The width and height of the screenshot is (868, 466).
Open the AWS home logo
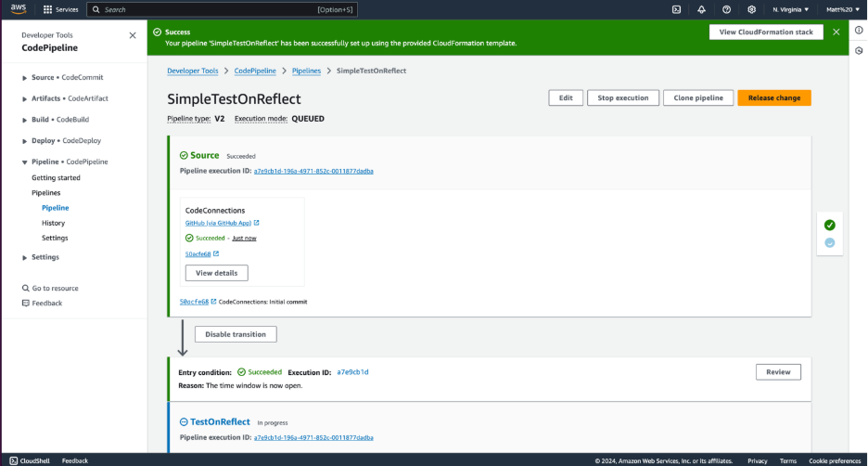pyautogui.click(x=19, y=9)
